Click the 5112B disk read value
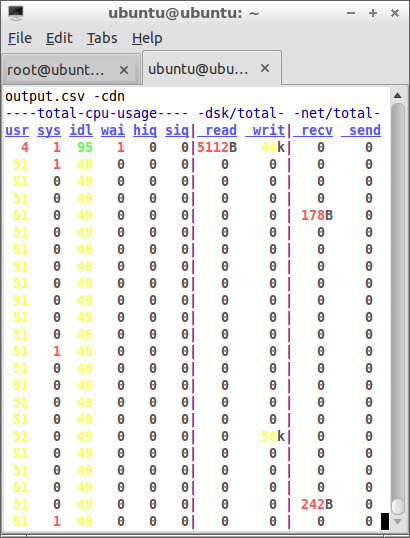This screenshot has height=538, width=410. [x=216, y=148]
